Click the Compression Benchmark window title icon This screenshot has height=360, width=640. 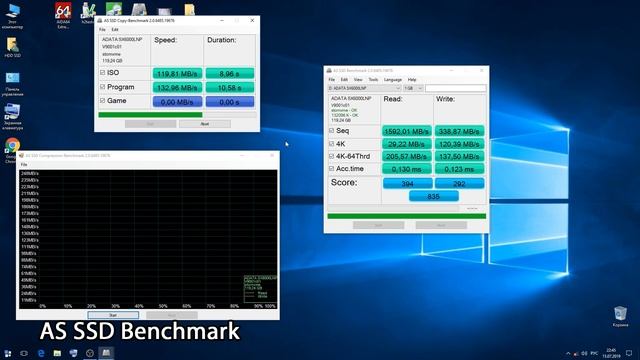point(21,156)
